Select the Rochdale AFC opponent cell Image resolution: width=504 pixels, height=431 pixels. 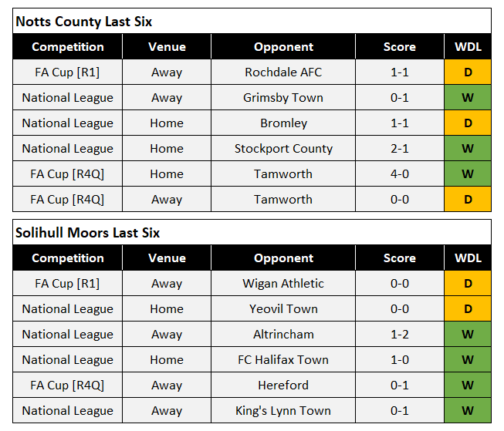[x=283, y=72]
